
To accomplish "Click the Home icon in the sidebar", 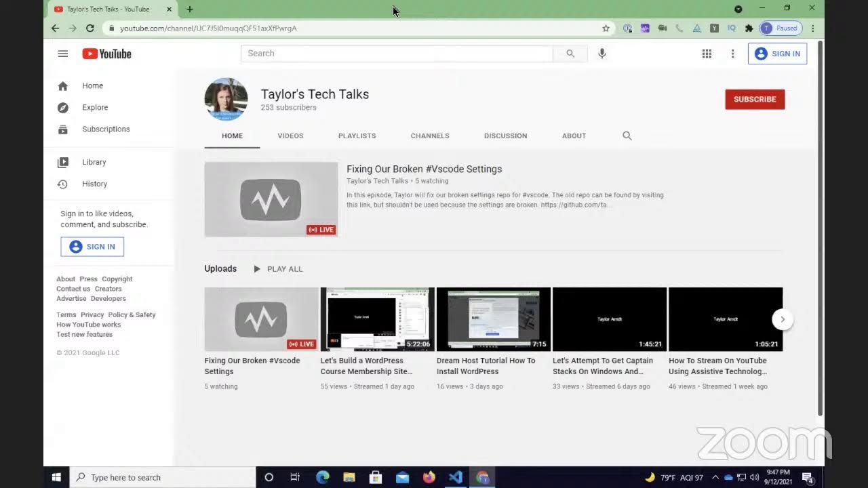I will [x=63, y=86].
